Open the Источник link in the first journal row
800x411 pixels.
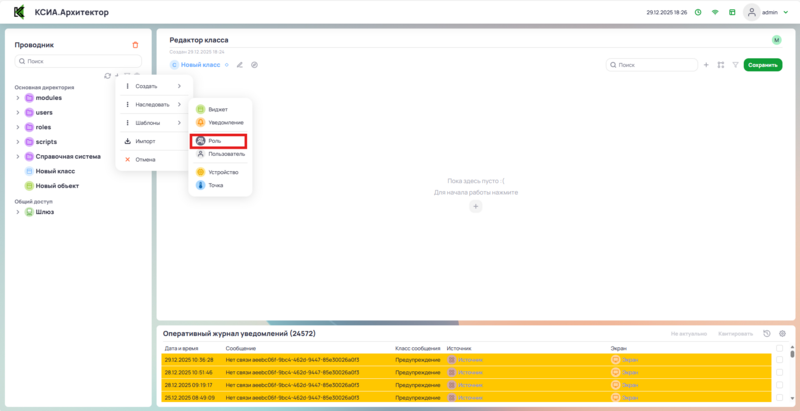pyautogui.click(x=469, y=358)
